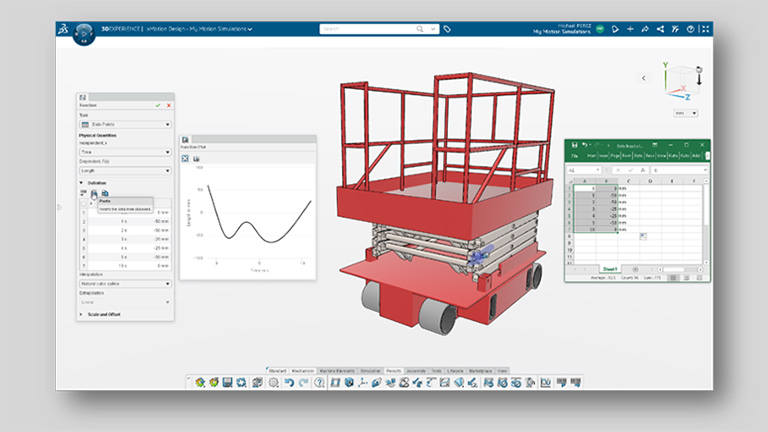Click the top search field
This screenshot has width=768, height=432.
[373, 29]
